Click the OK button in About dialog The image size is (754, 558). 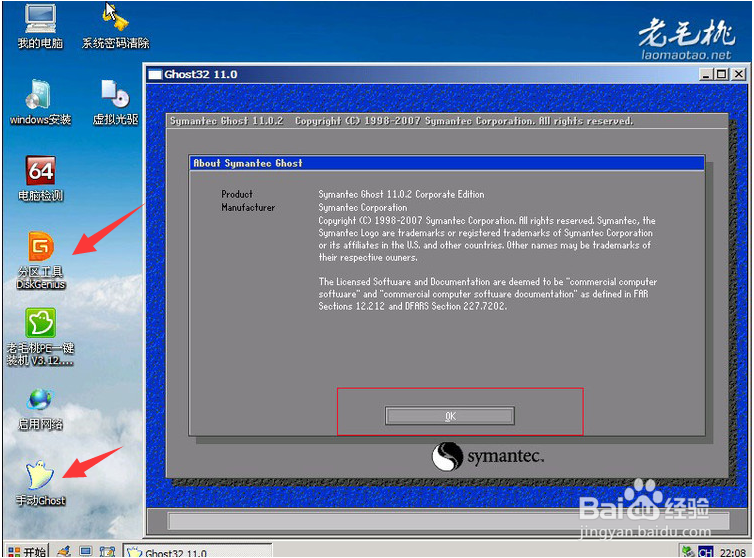coord(450,416)
